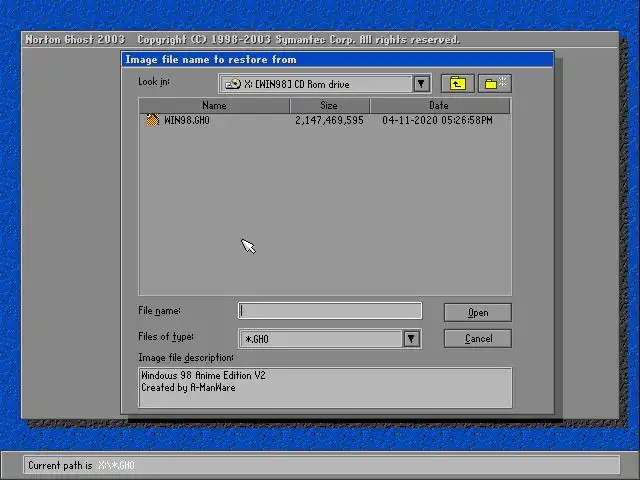
Task: Select the WIN98.GHO image file icon
Action: coord(152,120)
